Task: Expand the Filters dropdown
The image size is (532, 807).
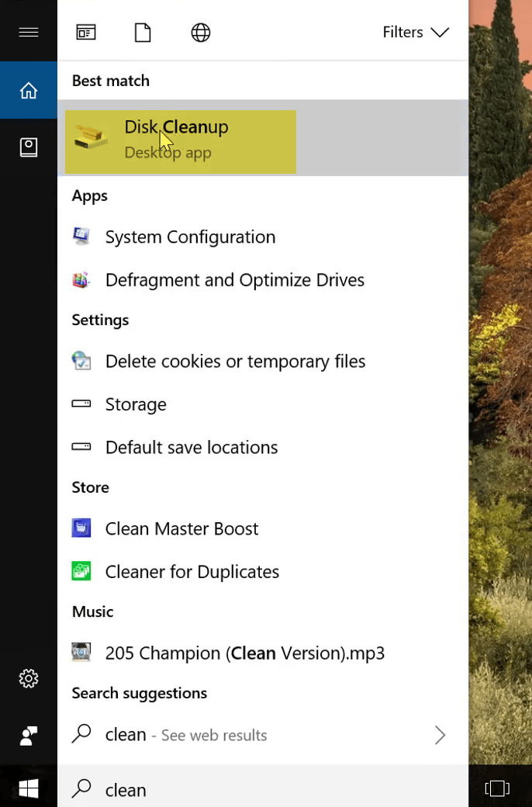Action: coord(416,33)
